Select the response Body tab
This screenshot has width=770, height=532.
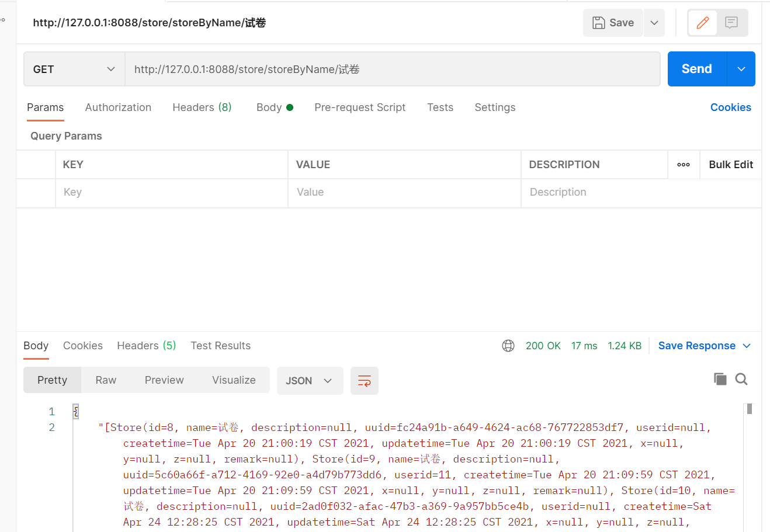[x=36, y=346]
